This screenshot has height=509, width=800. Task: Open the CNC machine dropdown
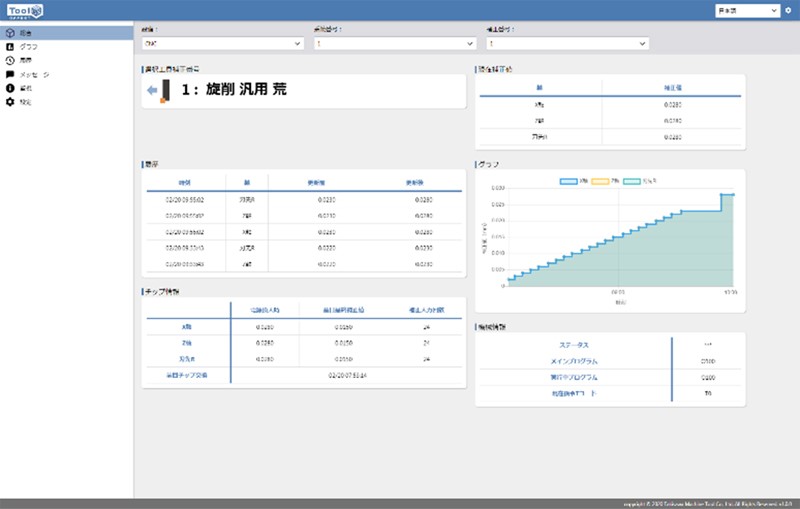coord(222,43)
